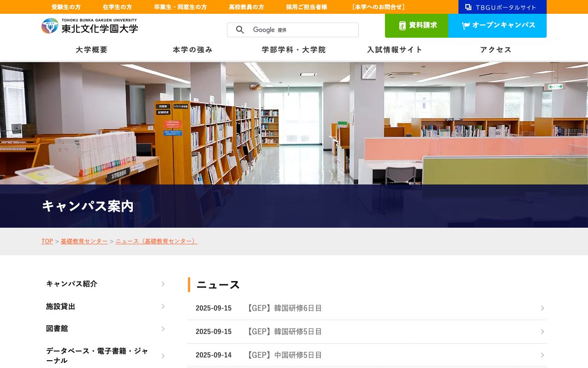Open the 大学概要 navigation menu
Screen dimensions: 588x368
click(x=91, y=50)
